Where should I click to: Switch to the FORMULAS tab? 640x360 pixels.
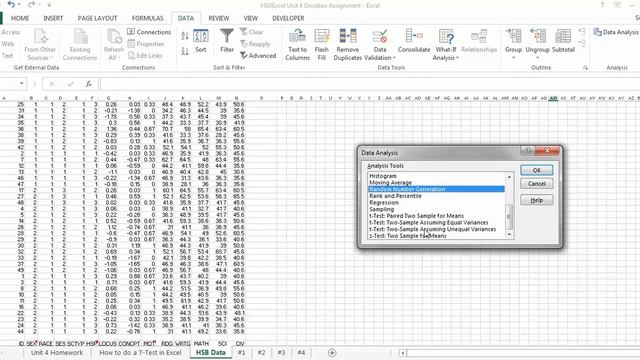tap(147, 18)
